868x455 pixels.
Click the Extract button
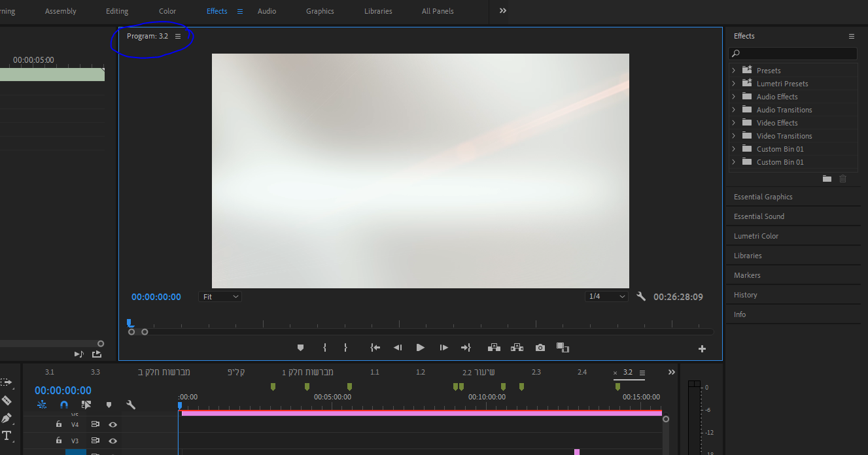(x=517, y=348)
